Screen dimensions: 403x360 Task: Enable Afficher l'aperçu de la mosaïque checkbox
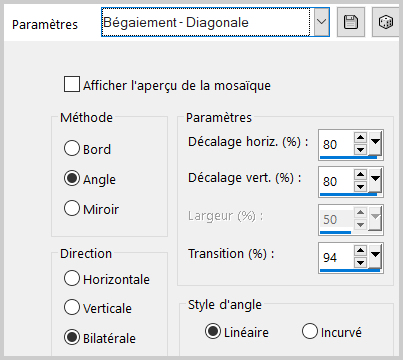72,84
